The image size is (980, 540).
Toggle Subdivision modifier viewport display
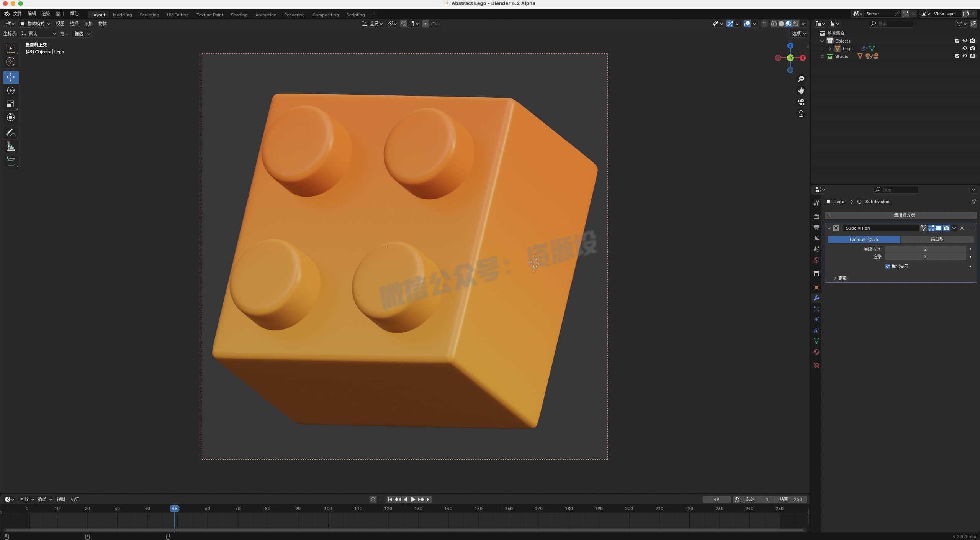tap(939, 228)
